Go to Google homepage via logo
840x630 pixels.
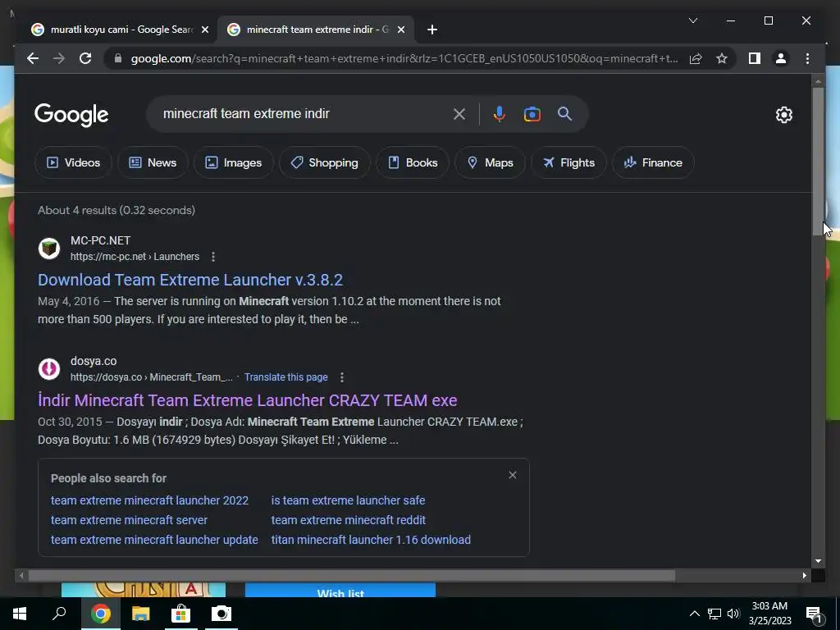tap(71, 115)
